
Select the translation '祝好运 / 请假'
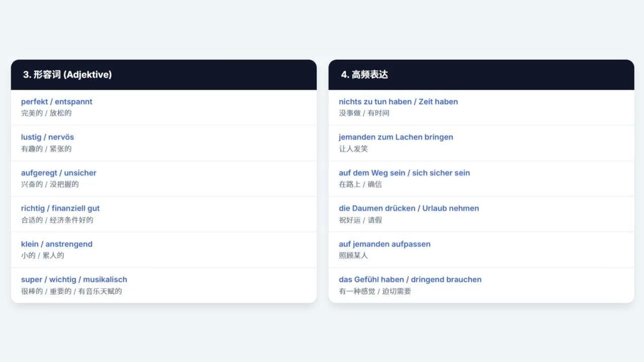coord(360,220)
